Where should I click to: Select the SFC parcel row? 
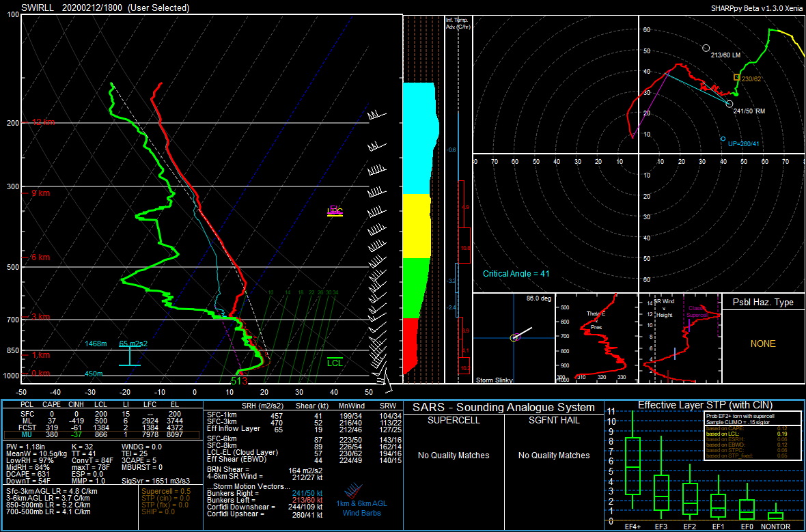(x=101, y=414)
